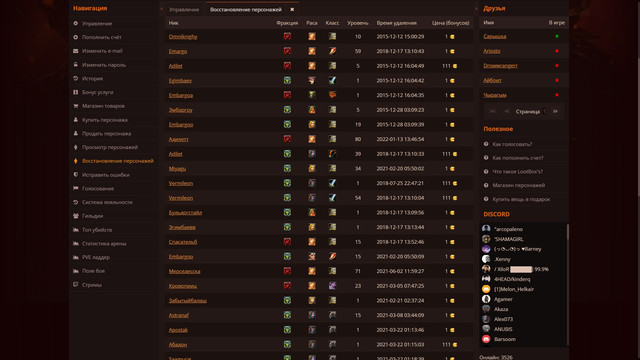The width and height of the screenshot is (640, 360).
Task: Click deletion time 2021-06-02 11:59:27
Action: tap(400, 271)
